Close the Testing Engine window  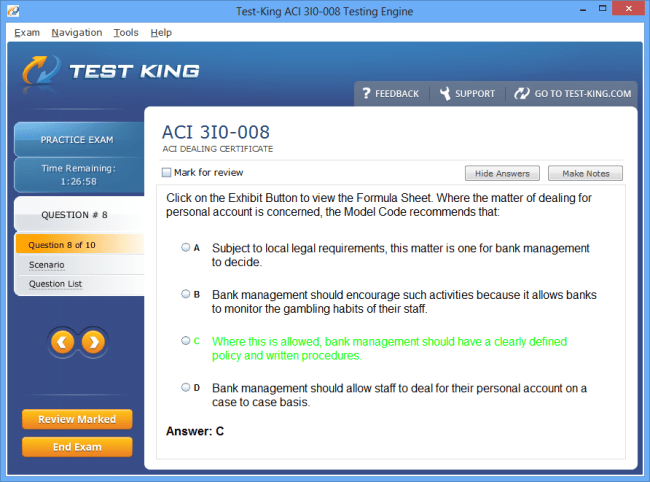[x=628, y=8]
